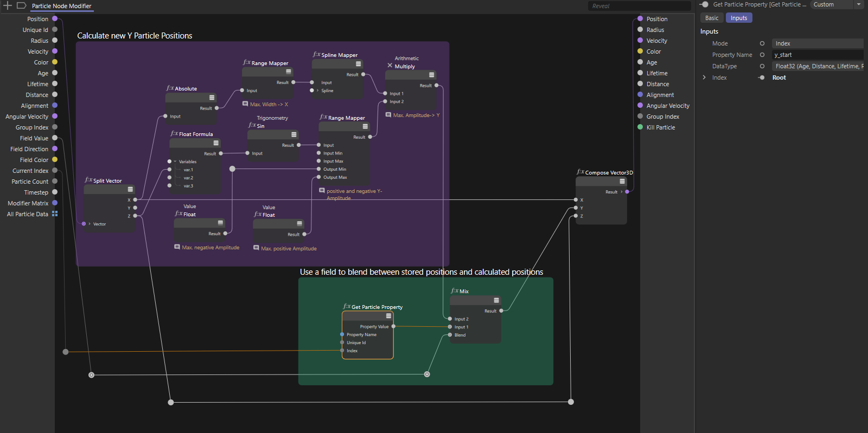Click the All Particle Data grid port icon
This screenshot has height=433, width=868.
pos(55,214)
